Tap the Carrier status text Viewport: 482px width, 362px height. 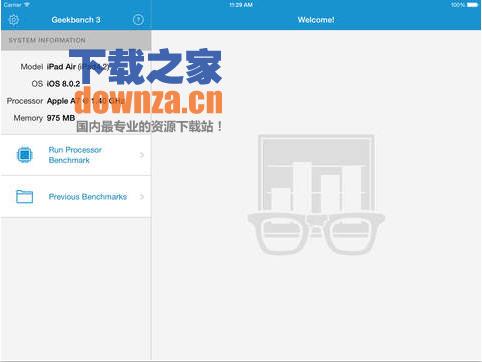(x=13, y=5)
